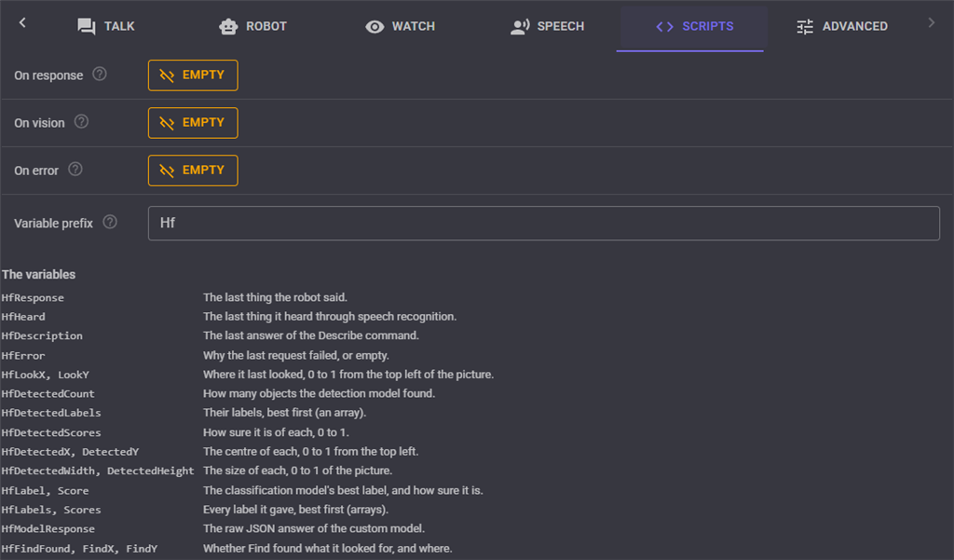Viewport: 954px width, 560px height.
Task: Click the help icon next to On error
Action: point(75,170)
